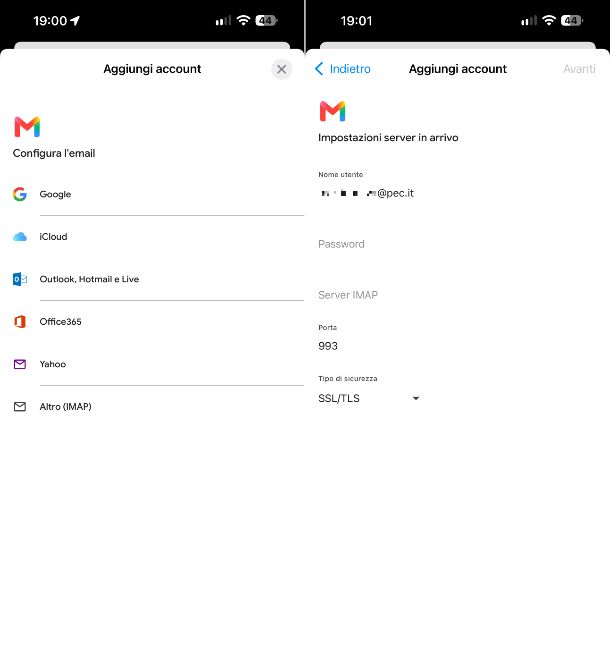Edit the Porta field showing 993

point(458,346)
